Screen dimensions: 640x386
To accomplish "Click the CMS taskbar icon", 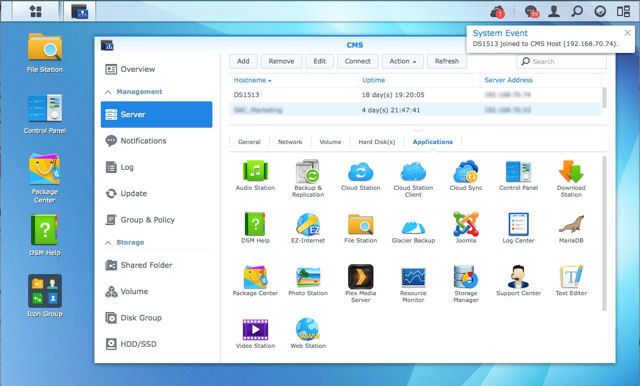I will tap(79, 11).
